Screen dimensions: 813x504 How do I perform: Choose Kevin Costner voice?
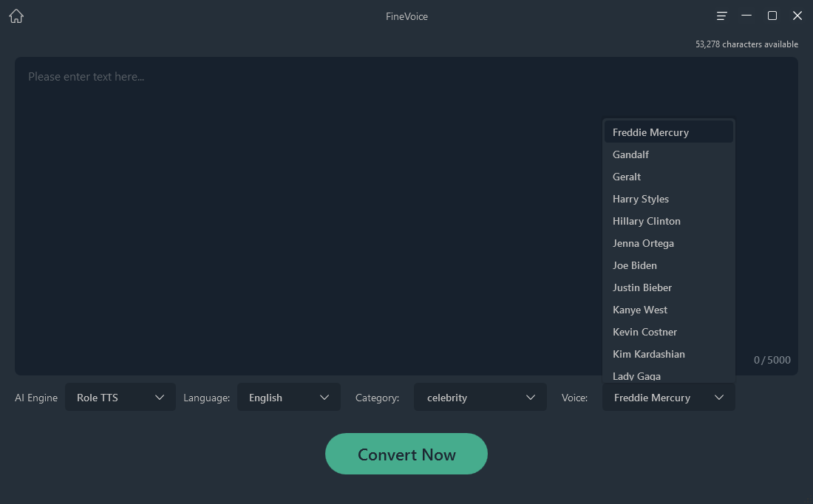click(x=668, y=332)
